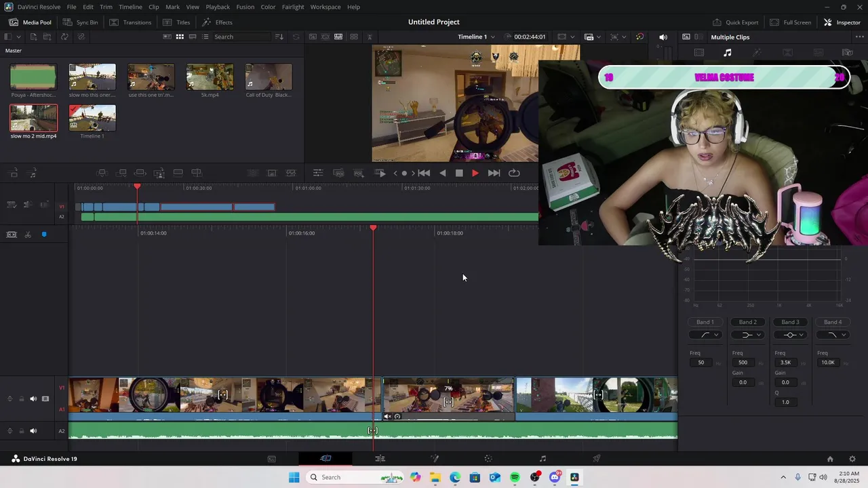Open Band 4 filter type dropdown
This screenshot has height=488, width=868.
coord(833,335)
